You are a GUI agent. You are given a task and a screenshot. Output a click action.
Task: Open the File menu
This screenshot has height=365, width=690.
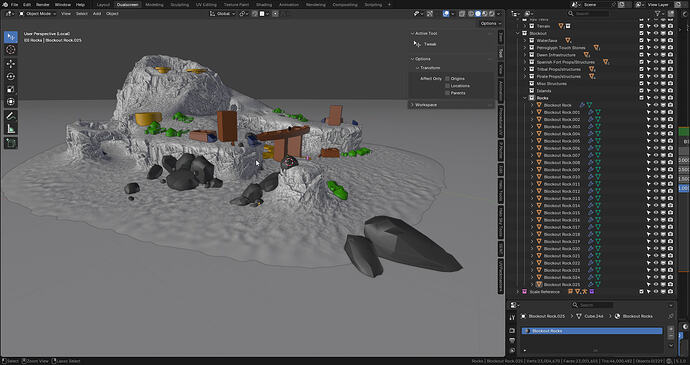(x=15, y=4)
